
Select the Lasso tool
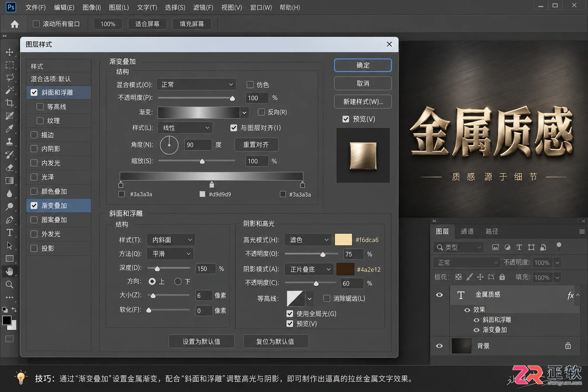pos(10,78)
